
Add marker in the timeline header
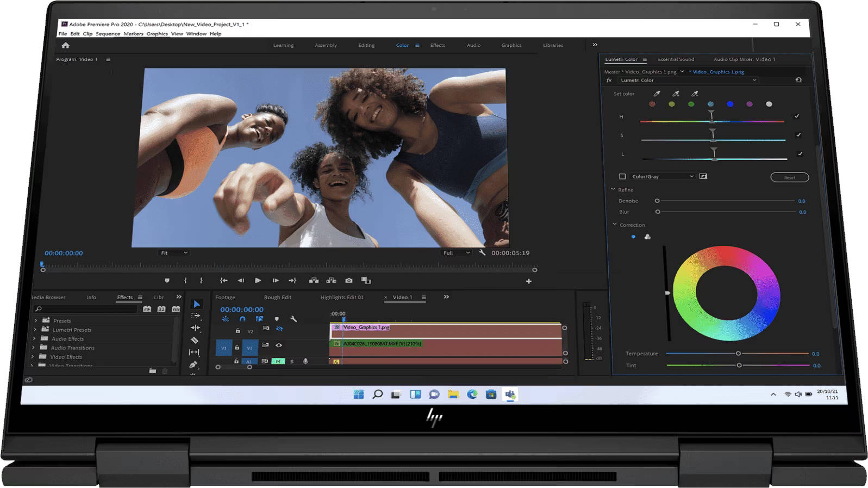click(277, 319)
